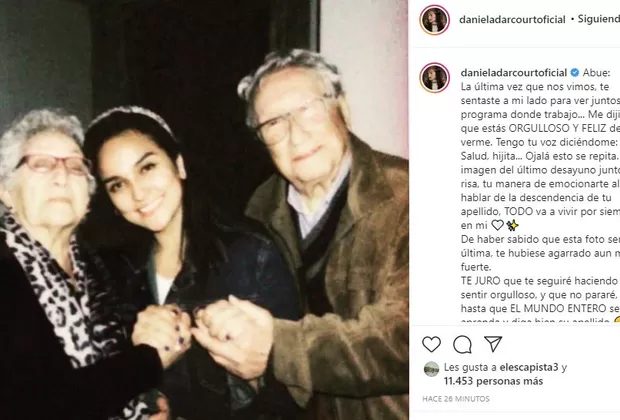Image resolution: width=620 pixels, height=420 pixels.
Task: Click the avatar beside the caption text
Action: pyautogui.click(x=435, y=78)
